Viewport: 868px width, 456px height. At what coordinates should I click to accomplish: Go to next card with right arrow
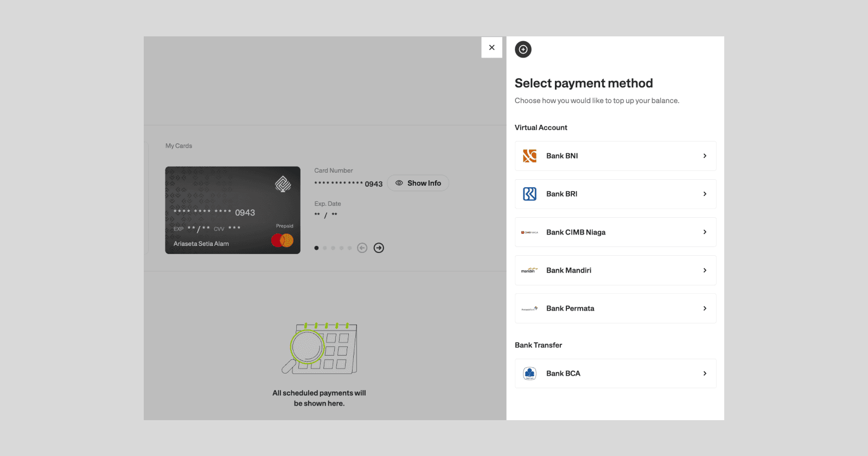click(x=379, y=248)
